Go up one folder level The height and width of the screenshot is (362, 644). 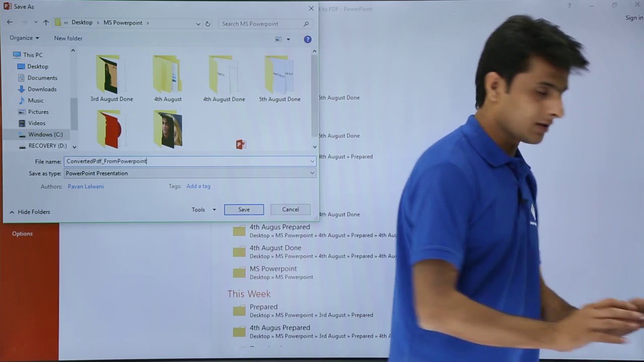click(x=46, y=23)
